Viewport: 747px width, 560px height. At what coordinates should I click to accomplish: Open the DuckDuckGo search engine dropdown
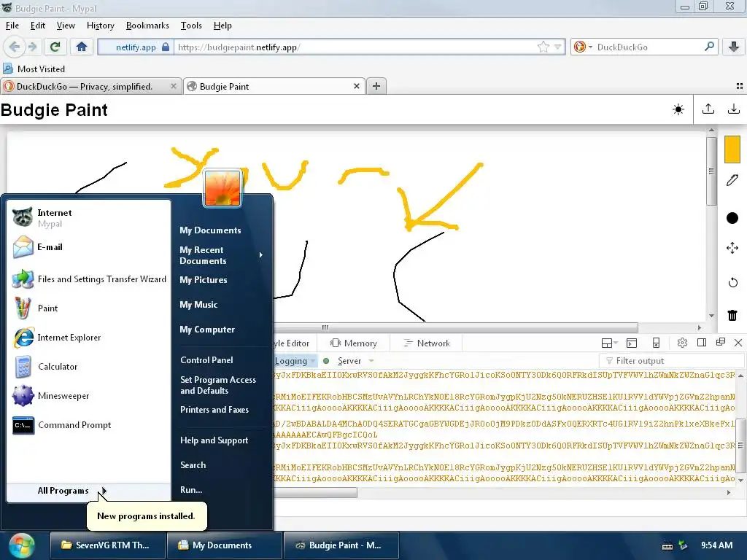583,47
